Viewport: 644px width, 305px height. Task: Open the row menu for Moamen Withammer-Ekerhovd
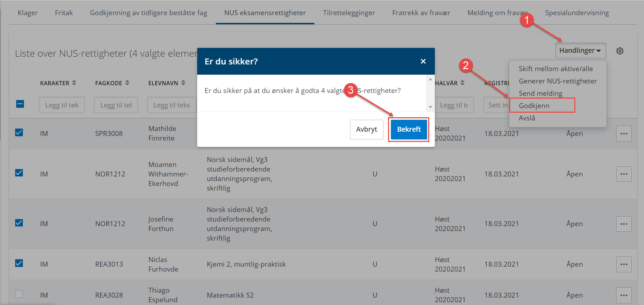pos(624,174)
